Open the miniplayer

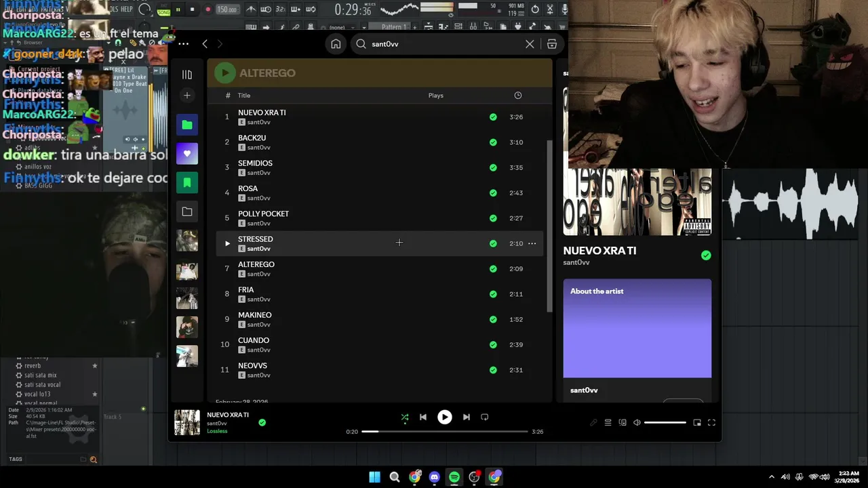click(x=697, y=423)
